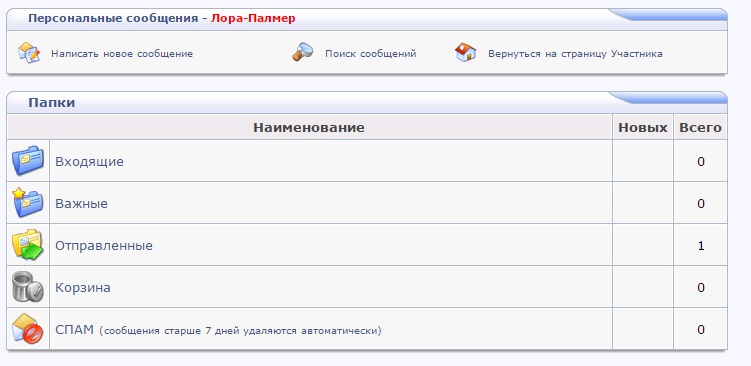Click the Лора-Палмер username in header
751x366 pixels.
[x=253, y=19]
